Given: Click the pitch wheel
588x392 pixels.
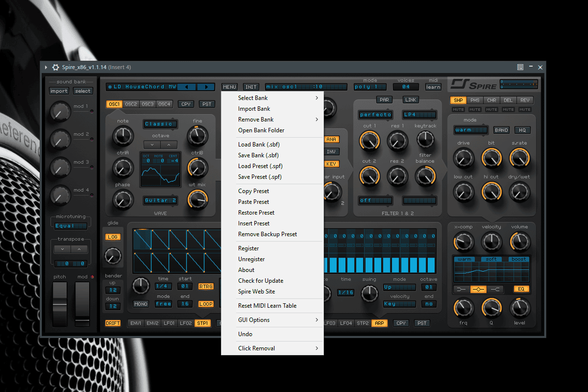Looking at the screenshot, I should pyautogui.click(x=60, y=304).
